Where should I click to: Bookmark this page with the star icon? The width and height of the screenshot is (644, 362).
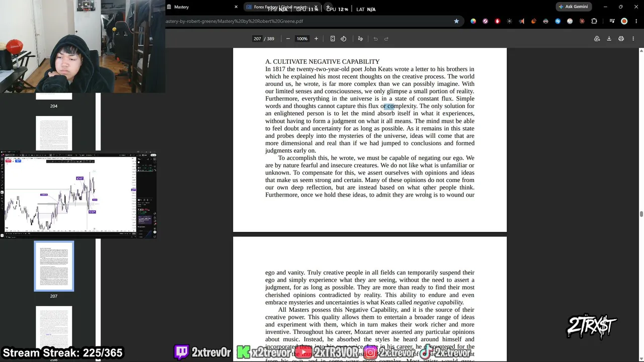pyautogui.click(x=456, y=21)
